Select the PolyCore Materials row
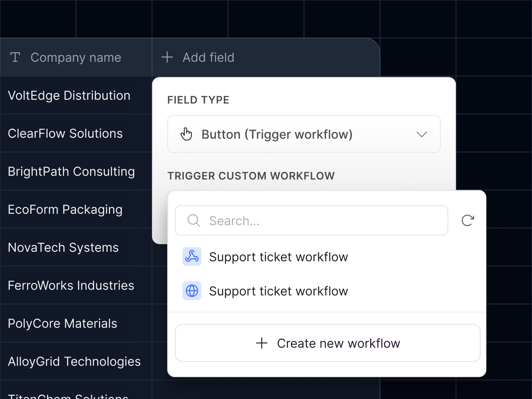Screen dimensions: 532x399 62,323
